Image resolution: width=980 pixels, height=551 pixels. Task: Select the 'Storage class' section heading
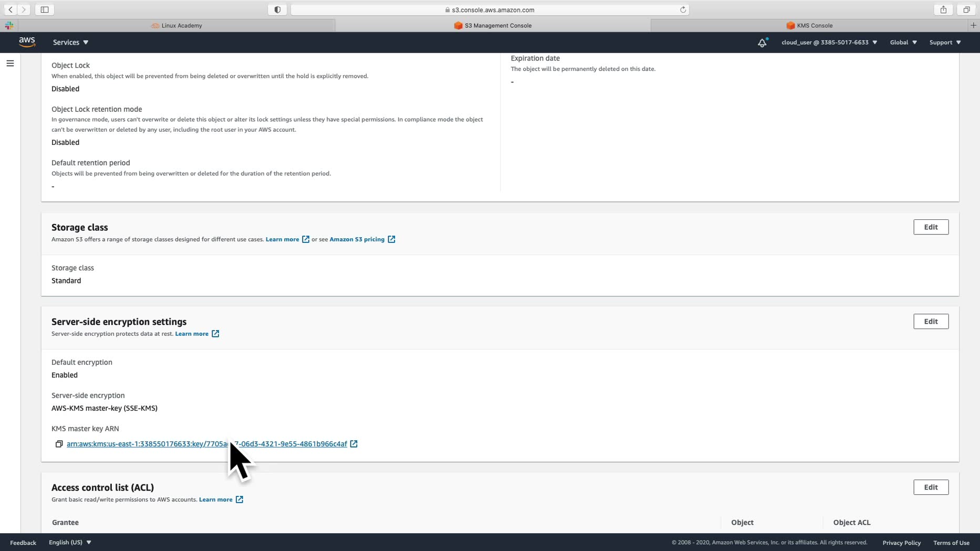click(x=80, y=227)
